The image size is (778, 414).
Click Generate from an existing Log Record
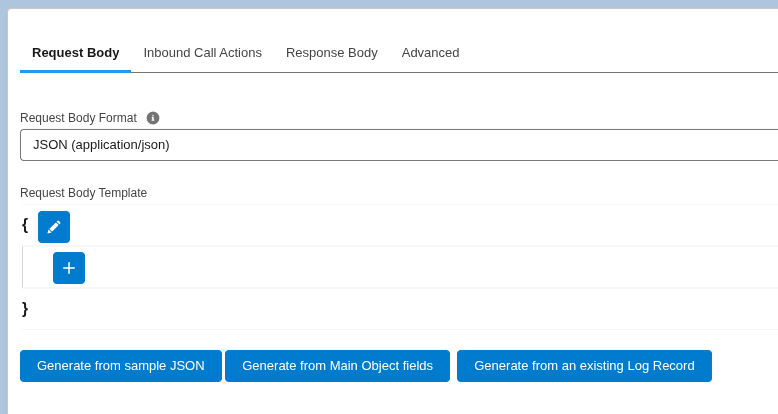point(584,366)
